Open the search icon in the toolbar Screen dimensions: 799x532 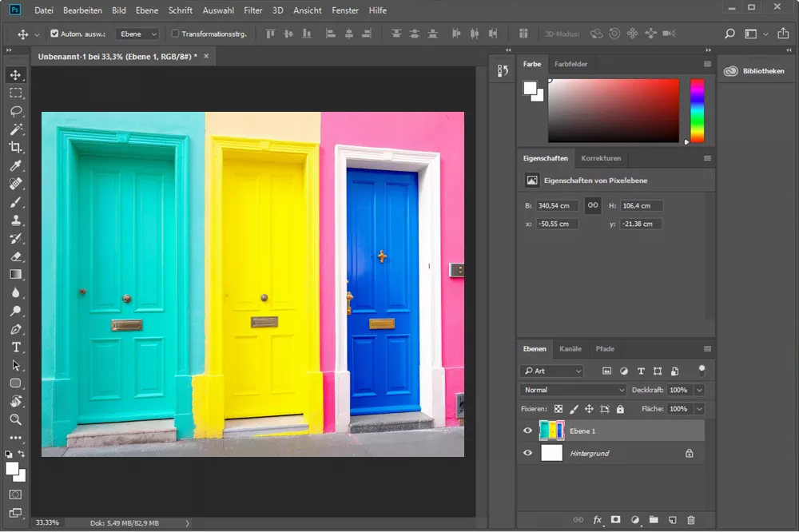[728, 34]
